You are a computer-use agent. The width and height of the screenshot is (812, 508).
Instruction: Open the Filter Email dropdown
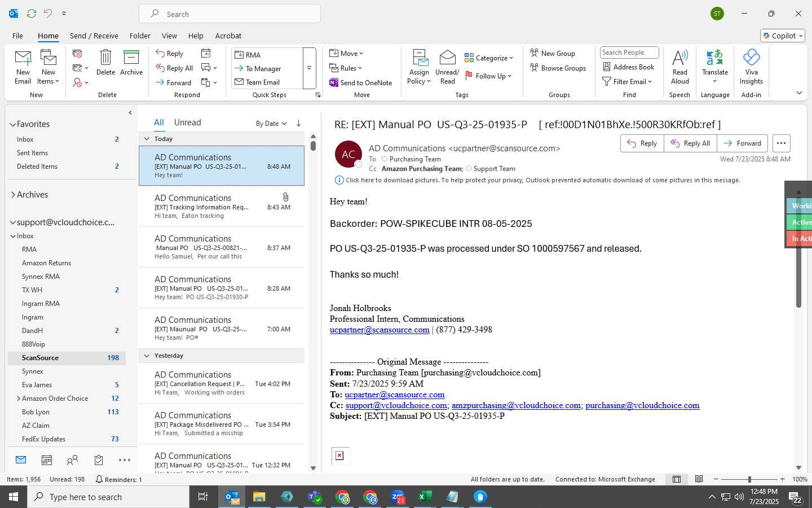[x=628, y=81]
